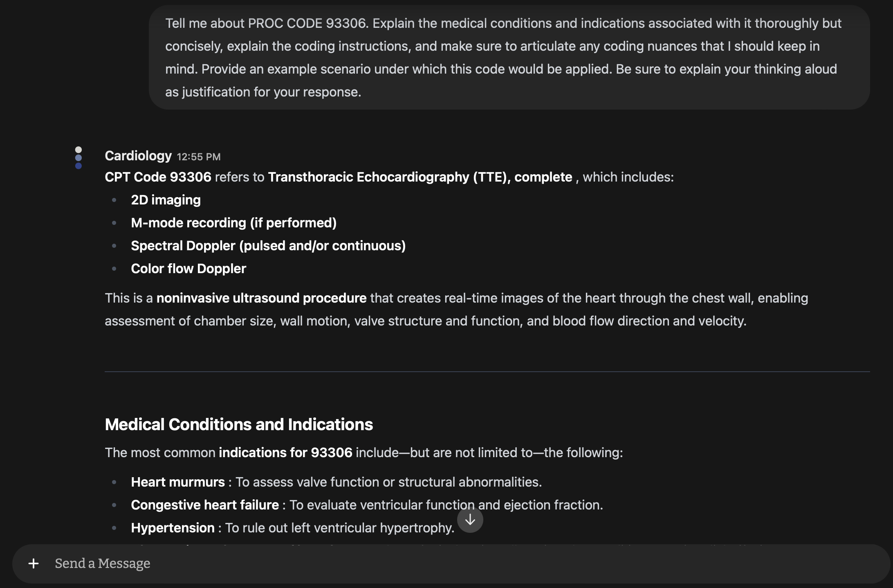893x588 pixels.
Task: Click the Heart murmurs bullet label
Action: [x=178, y=482]
